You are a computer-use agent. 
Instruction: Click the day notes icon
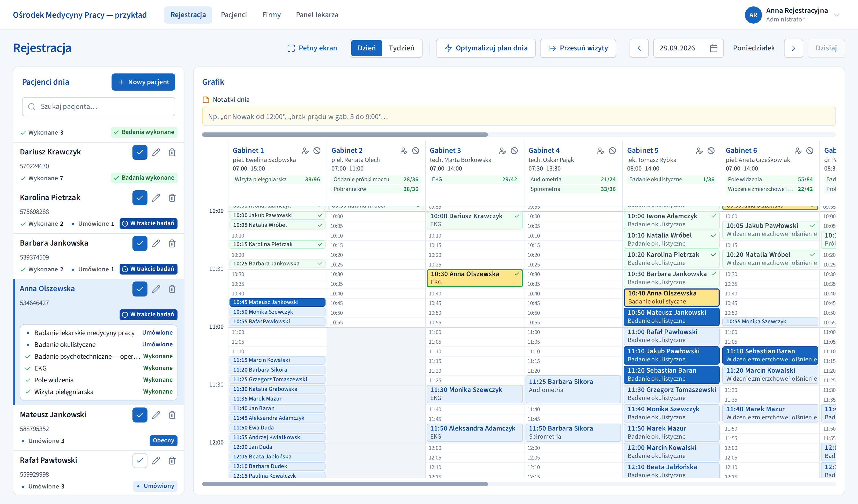206,99
